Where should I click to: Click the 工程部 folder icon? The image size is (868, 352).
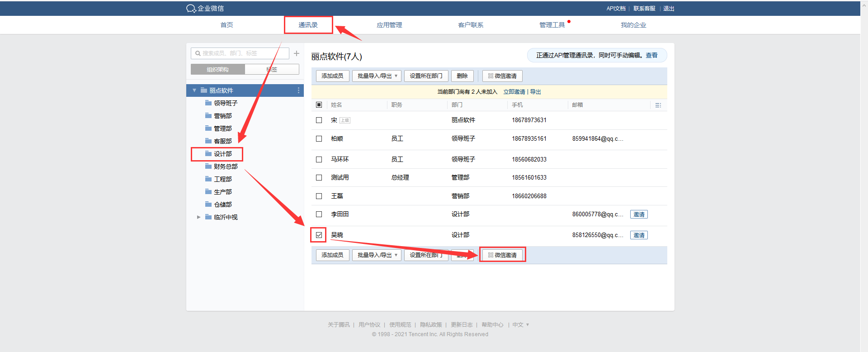(208, 179)
